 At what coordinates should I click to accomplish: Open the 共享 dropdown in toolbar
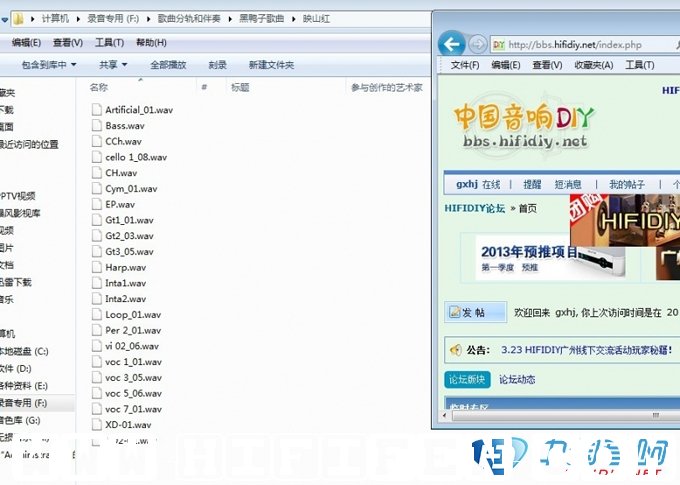click(x=113, y=65)
